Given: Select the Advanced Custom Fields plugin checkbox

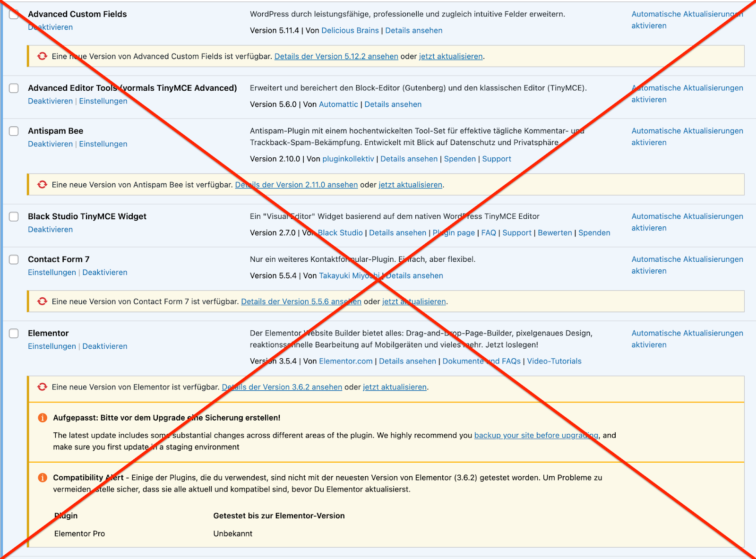Looking at the screenshot, I should (x=14, y=14).
